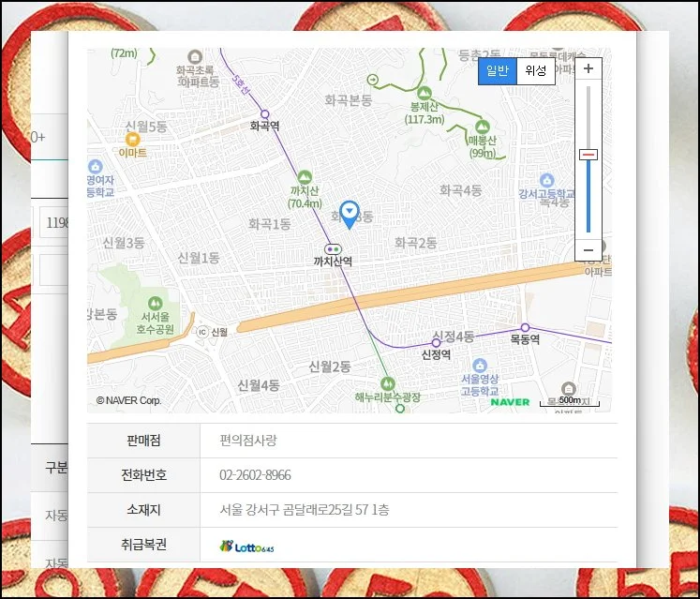Switch the map to 위성 satellite view

click(x=535, y=70)
